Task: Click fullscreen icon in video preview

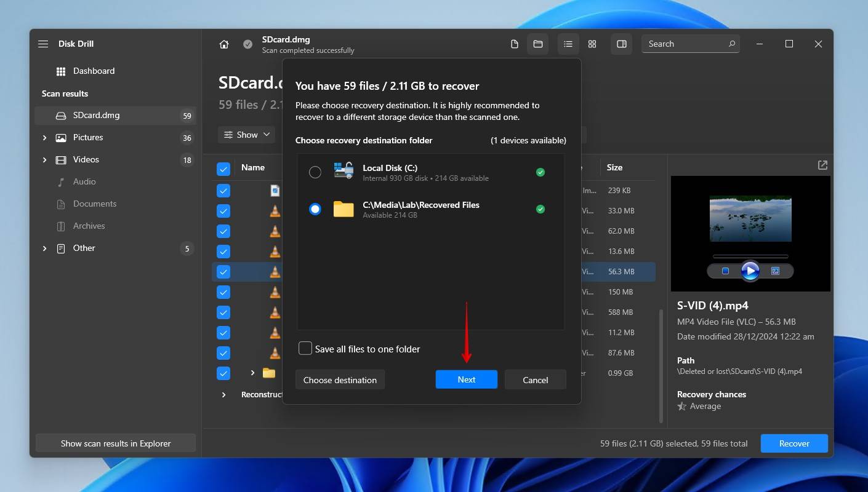Action: click(x=775, y=271)
